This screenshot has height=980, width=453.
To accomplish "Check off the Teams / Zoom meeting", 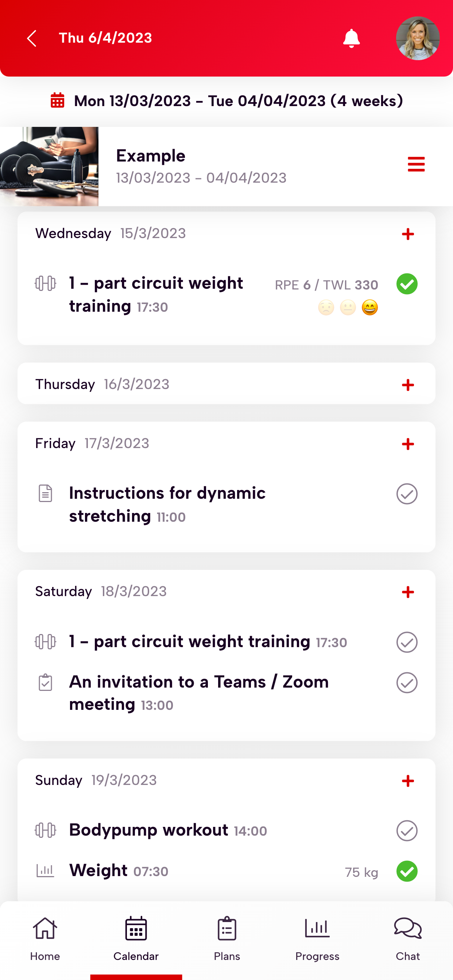I will 407,682.
